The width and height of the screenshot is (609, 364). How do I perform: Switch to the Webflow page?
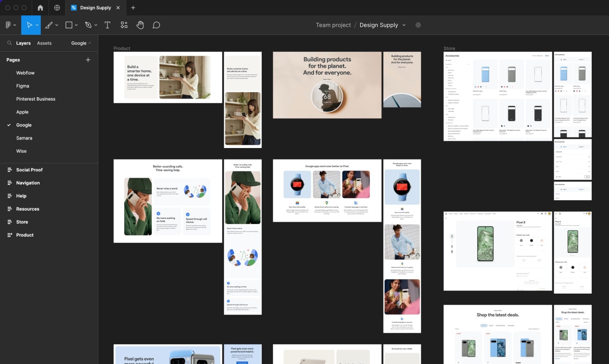25,73
